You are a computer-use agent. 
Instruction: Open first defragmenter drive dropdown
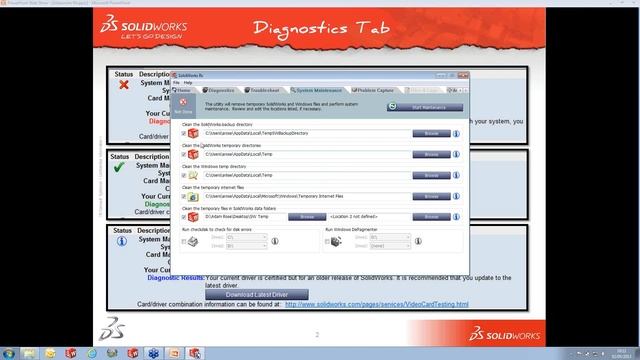coord(390,237)
